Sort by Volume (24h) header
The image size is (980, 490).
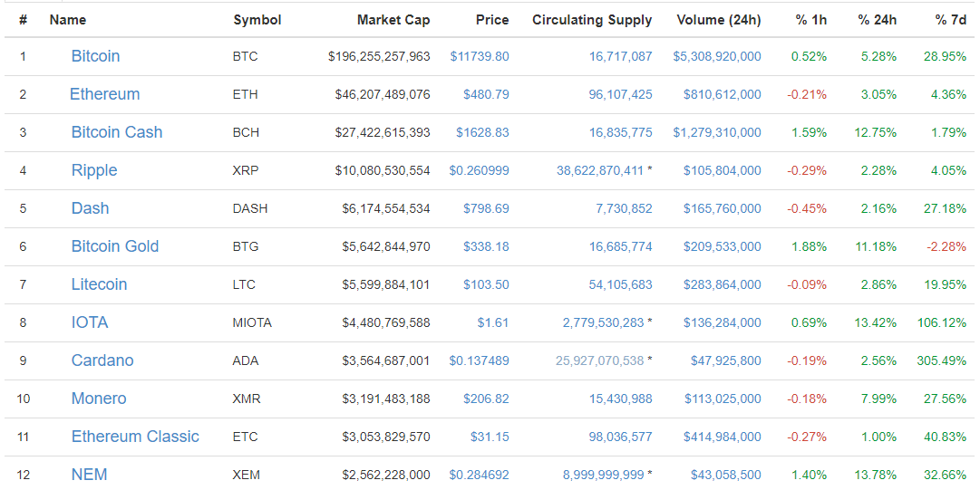coord(719,20)
